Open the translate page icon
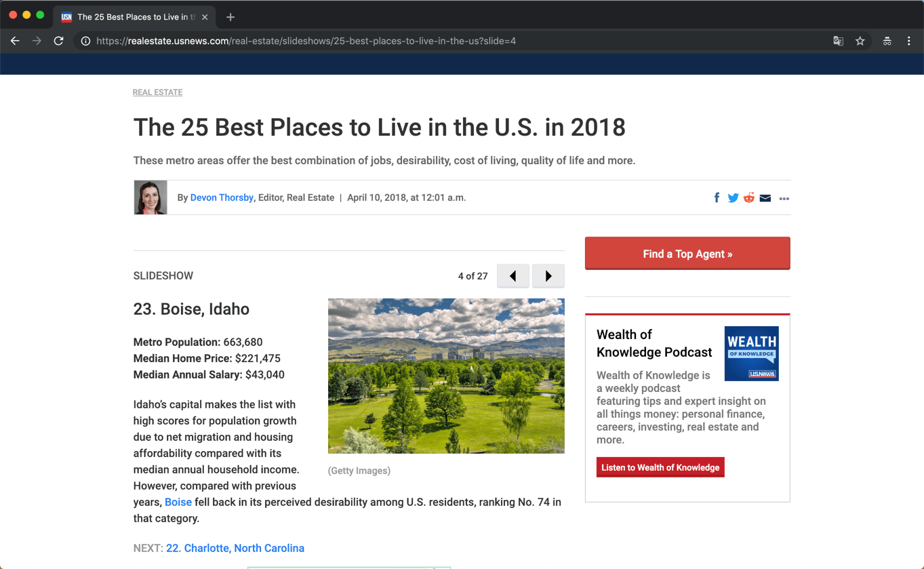The width and height of the screenshot is (924, 569). [839, 41]
